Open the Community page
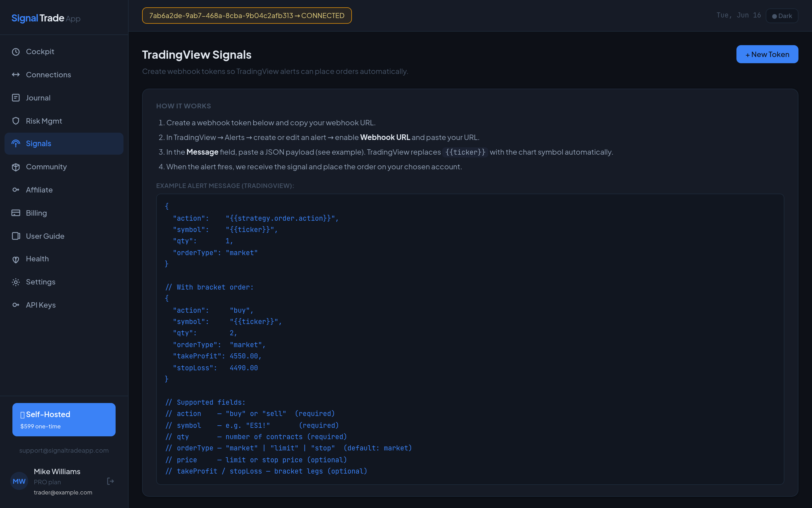The height and width of the screenshot is (508, 812). [x=64, y=167]
